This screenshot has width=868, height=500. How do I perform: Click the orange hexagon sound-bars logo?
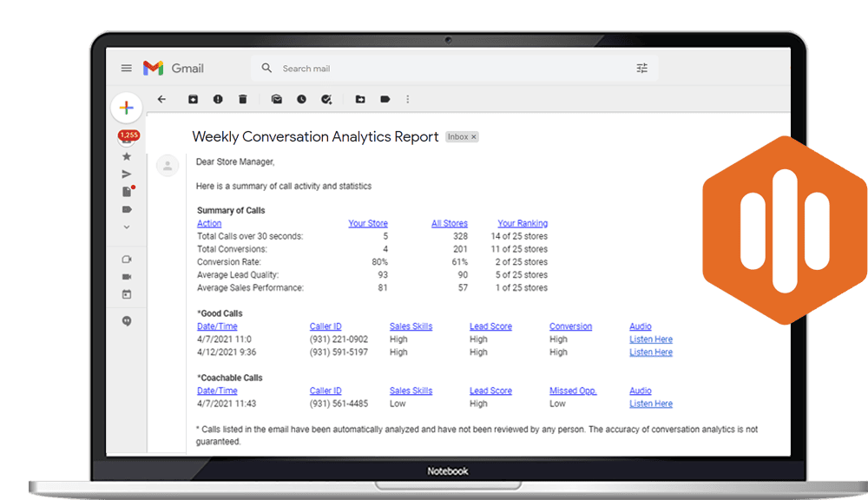pyautogui.click(x=785, y=230)
